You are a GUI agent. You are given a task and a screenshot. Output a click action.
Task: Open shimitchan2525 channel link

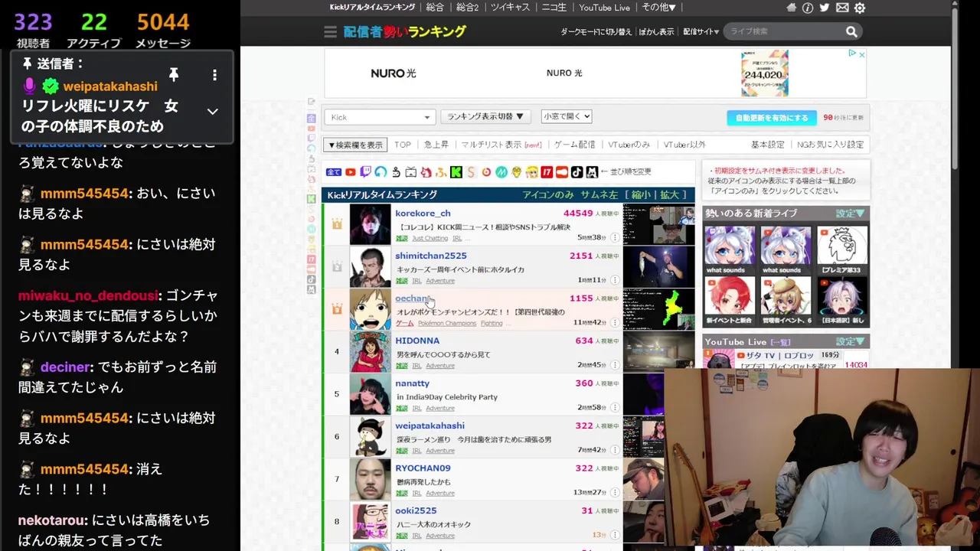coord(430,256)
